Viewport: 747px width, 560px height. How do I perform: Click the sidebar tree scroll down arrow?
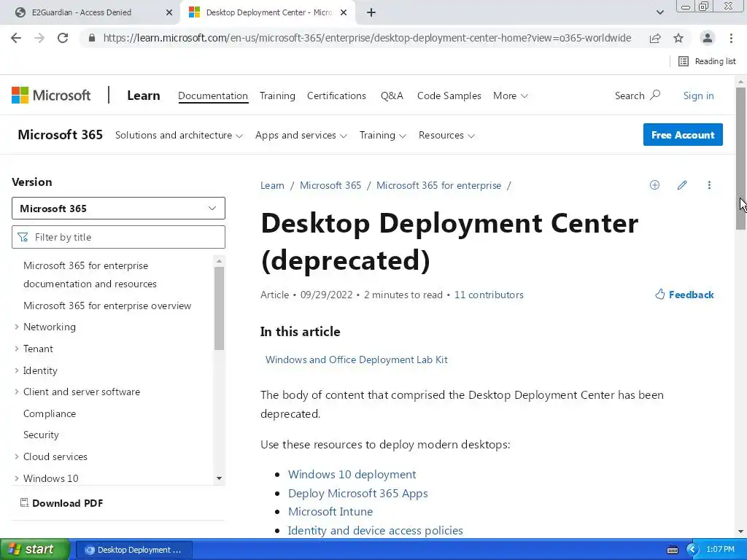[x=219, y=478]
